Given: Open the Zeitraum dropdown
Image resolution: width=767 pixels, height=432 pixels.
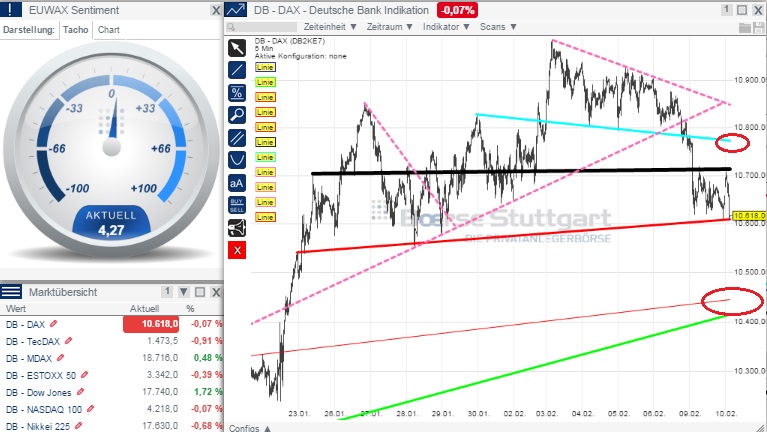Looking at the screenshot, I should 390,27.
